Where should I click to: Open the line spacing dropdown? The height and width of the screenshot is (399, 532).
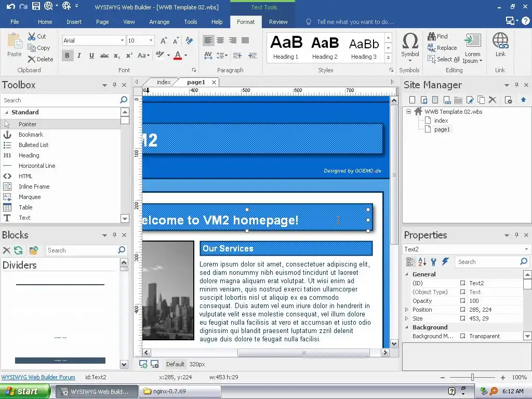coord(222,55)
